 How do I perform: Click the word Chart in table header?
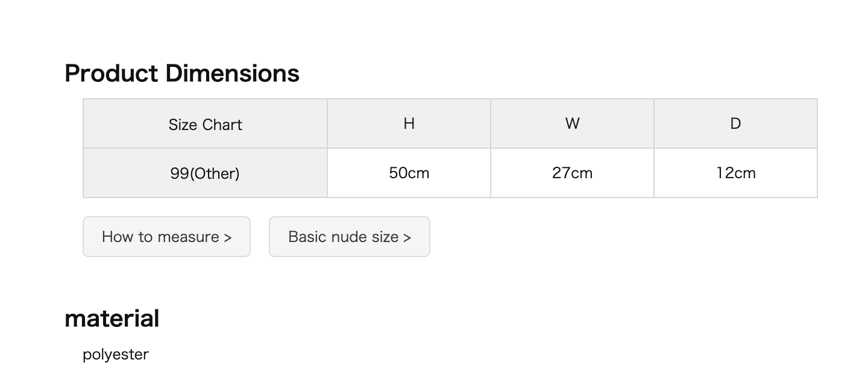pos(222,125)
